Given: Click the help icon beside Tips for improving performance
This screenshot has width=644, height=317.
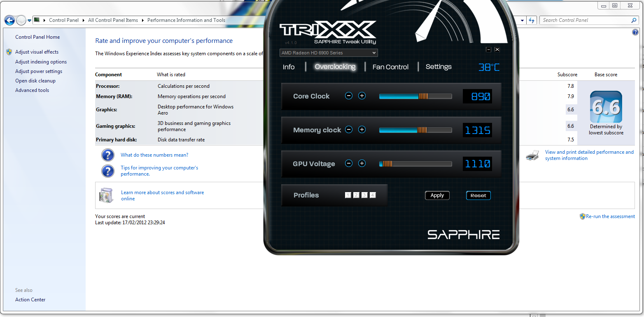Looking at the screenshot, I should 107,171.
